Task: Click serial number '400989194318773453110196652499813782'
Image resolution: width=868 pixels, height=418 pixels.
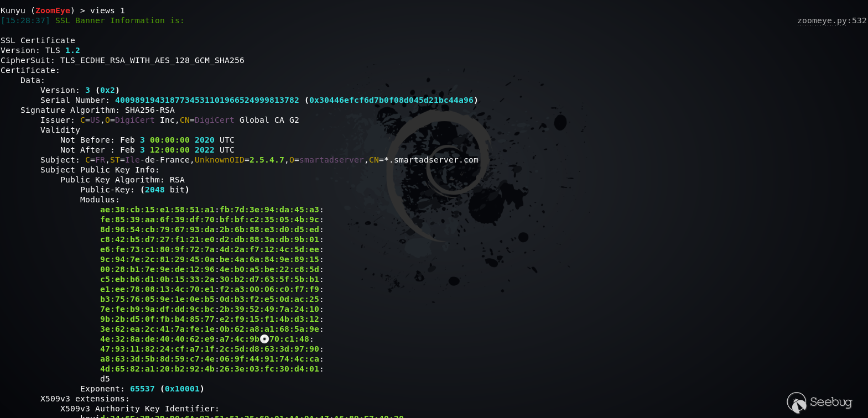Action: 207,100
